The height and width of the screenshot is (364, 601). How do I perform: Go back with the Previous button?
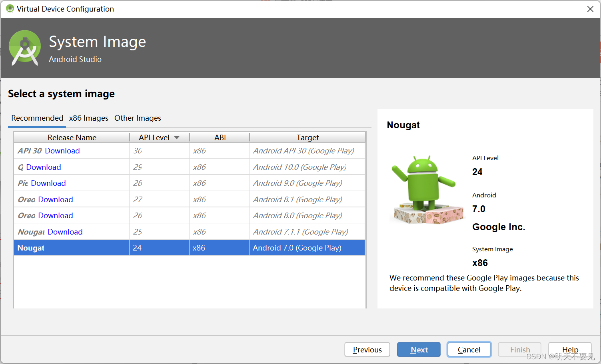367,350
